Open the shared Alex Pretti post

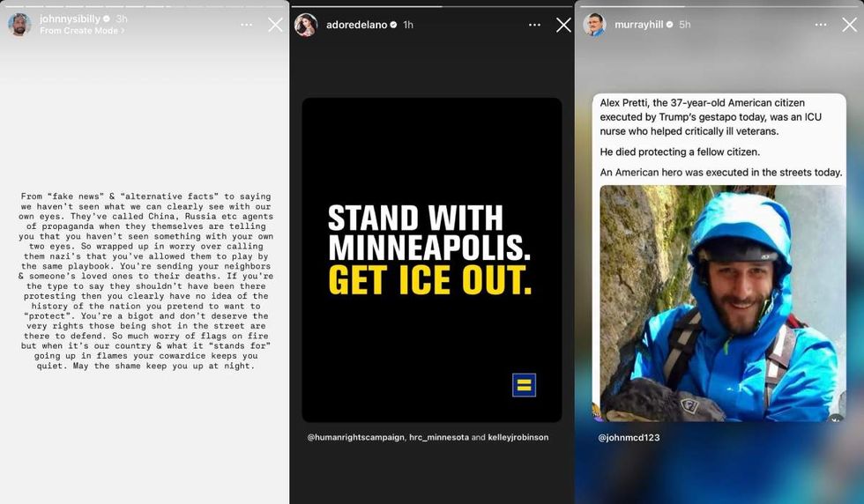click(719, 257)
